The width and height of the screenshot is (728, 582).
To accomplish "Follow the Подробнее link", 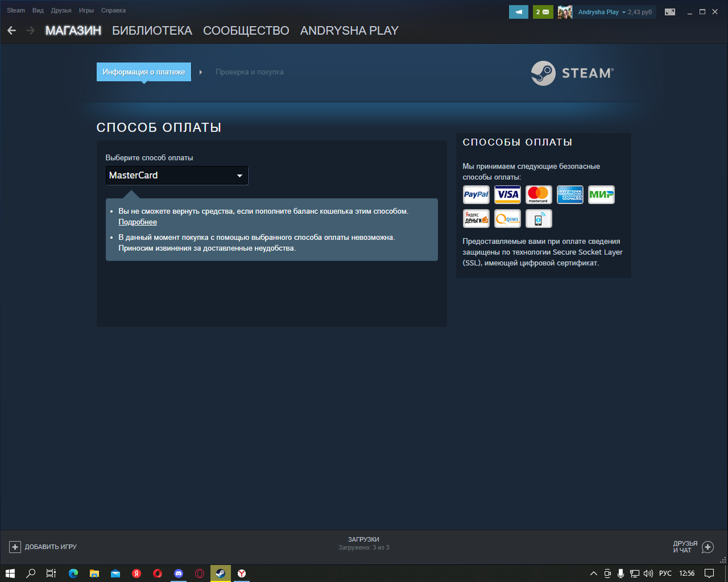I will (138, 222).
